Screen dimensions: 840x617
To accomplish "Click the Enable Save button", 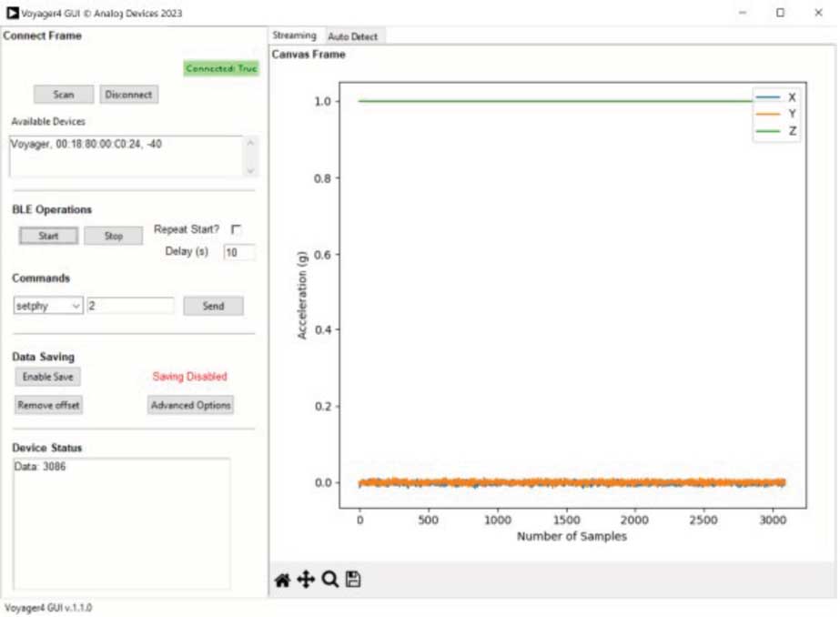I will 47,377.
